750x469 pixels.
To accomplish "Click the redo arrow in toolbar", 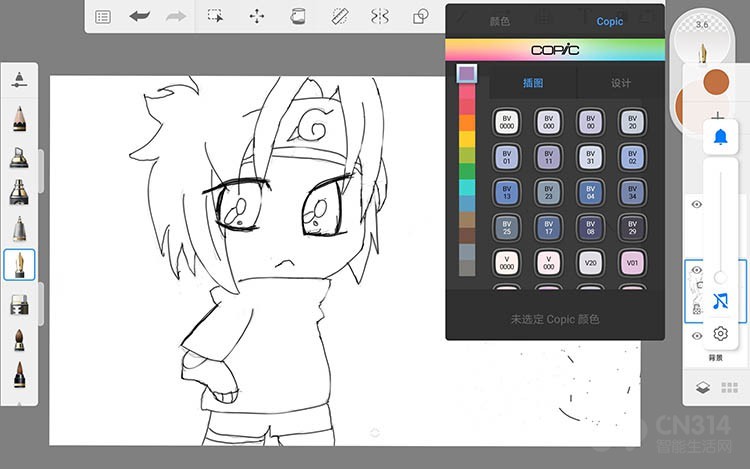I will point(176,17).
